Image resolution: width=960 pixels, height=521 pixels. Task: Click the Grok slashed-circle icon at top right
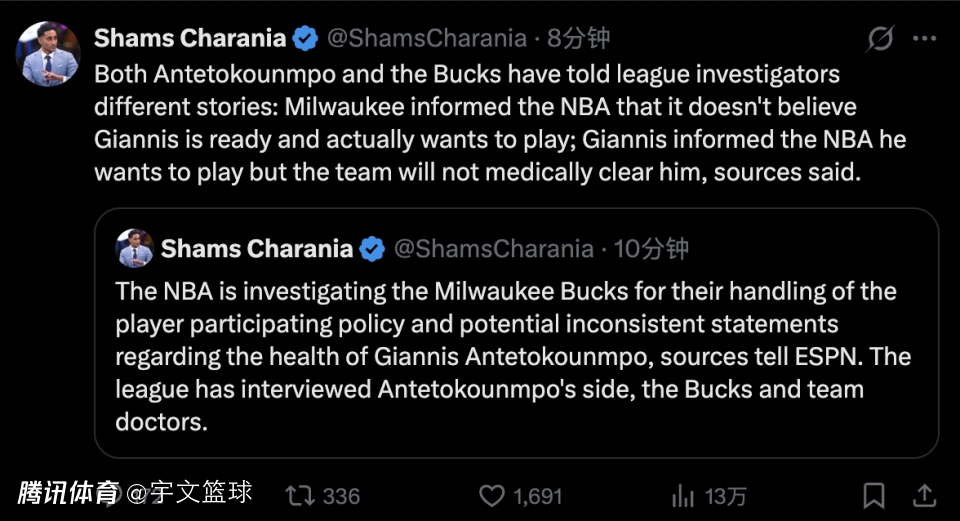(x=880, y=39)
